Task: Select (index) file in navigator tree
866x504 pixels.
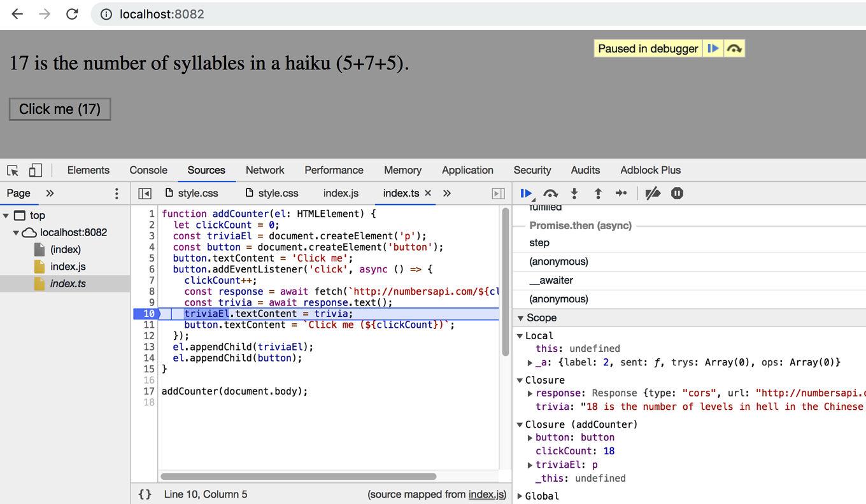Action: coord(65,249)
